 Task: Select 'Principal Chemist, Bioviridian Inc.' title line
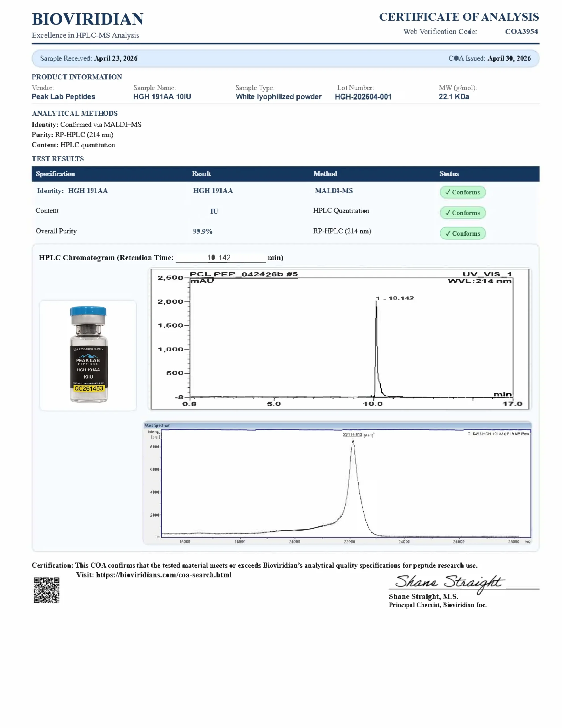click(x=437, y=605)
